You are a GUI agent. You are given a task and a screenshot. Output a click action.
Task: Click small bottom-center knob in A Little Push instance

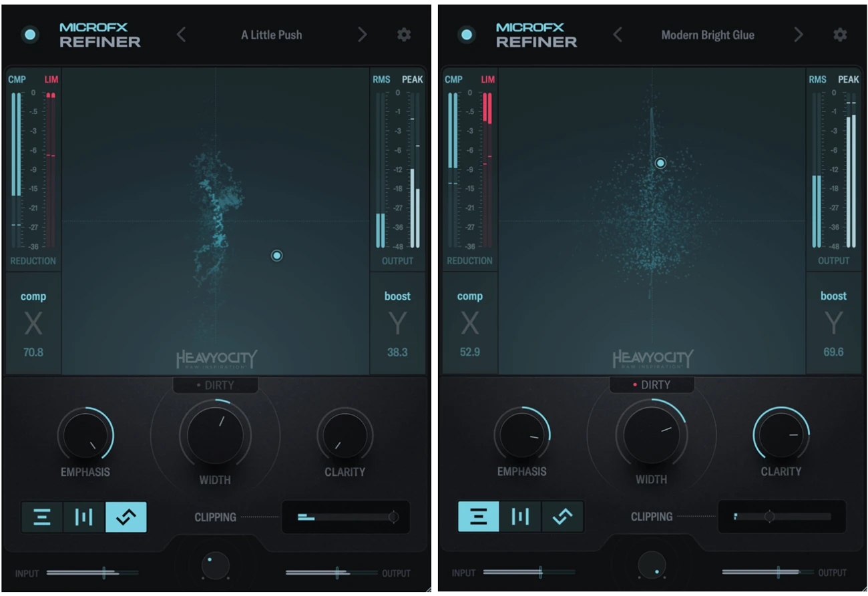pos(215,565)
